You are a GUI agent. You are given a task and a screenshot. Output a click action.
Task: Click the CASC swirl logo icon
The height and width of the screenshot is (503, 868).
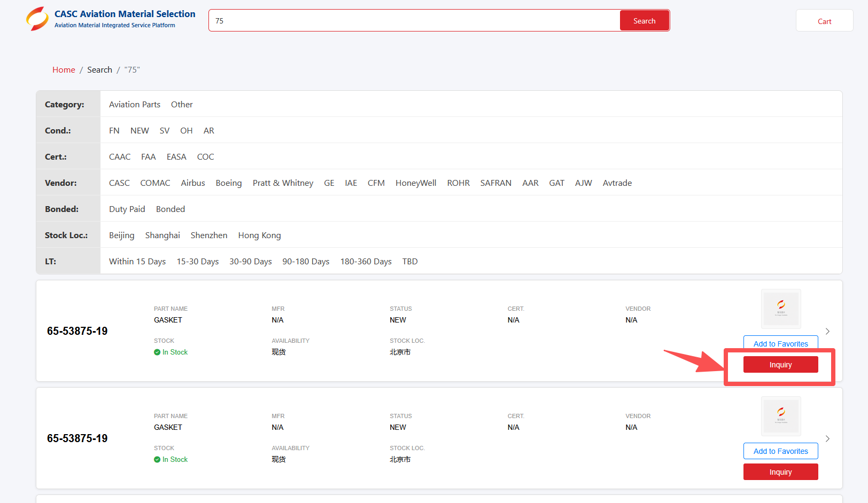click(x=37, y=19)
